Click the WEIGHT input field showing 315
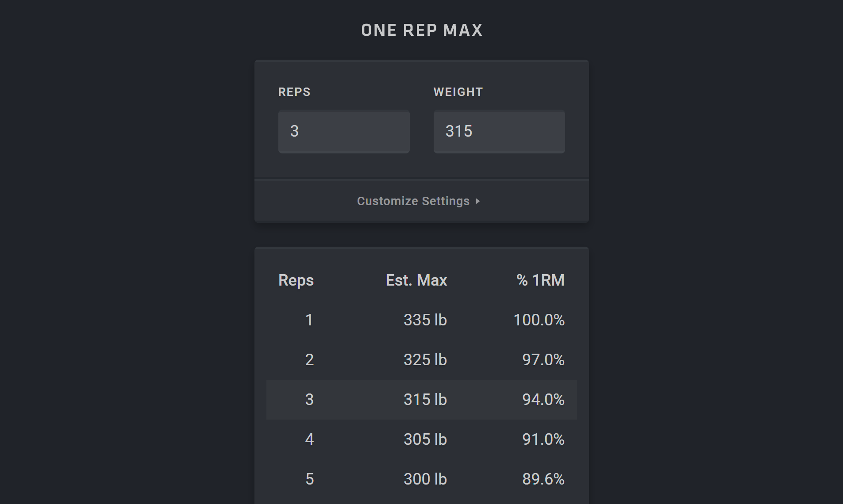The image size is (843, 504). tap(499, 132)
